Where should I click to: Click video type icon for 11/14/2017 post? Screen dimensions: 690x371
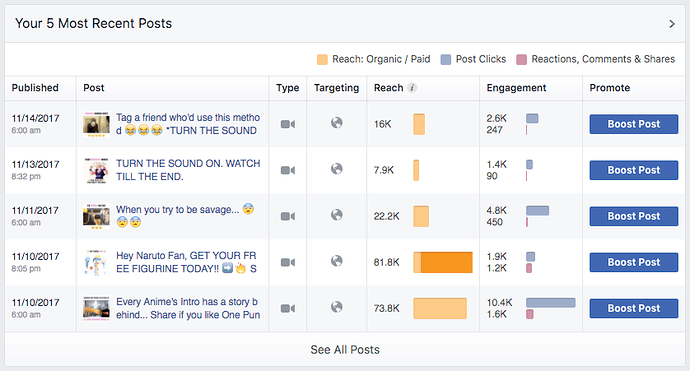tap(288, 124)
